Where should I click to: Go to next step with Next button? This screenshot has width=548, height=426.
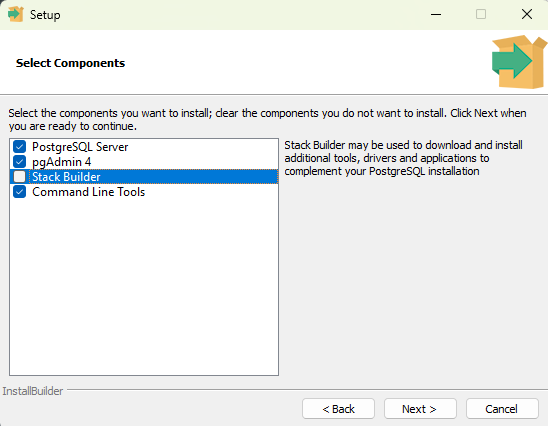pos(420,409)
